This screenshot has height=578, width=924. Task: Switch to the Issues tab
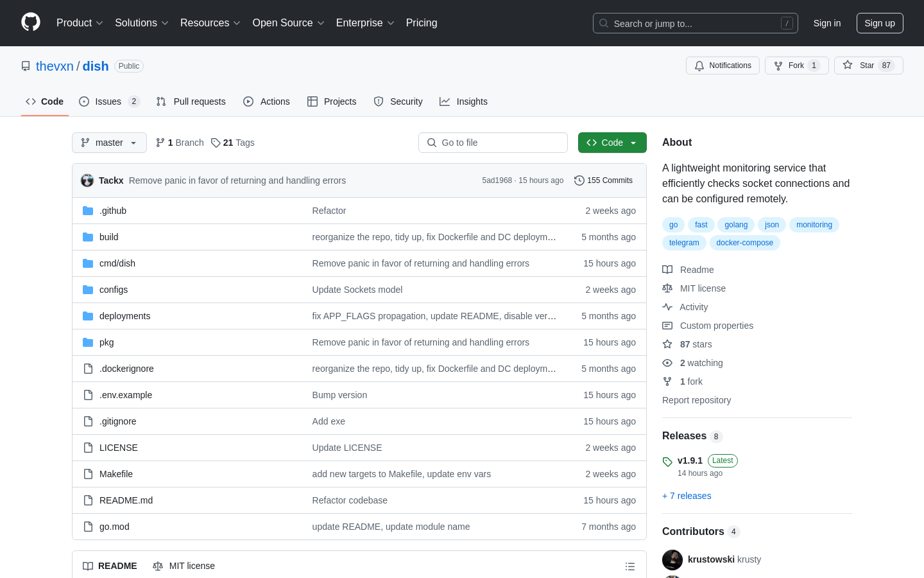coord(109,101)
